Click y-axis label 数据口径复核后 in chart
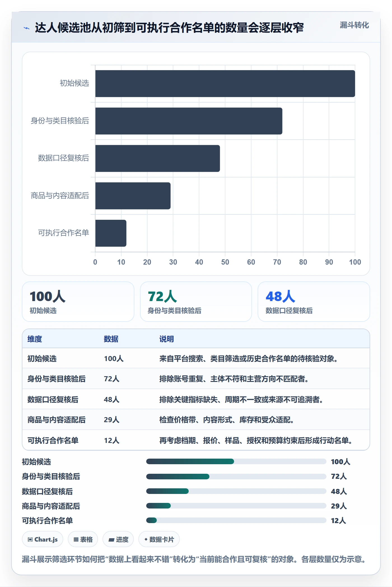The image size is (392, 587). (x=64, y=158)
